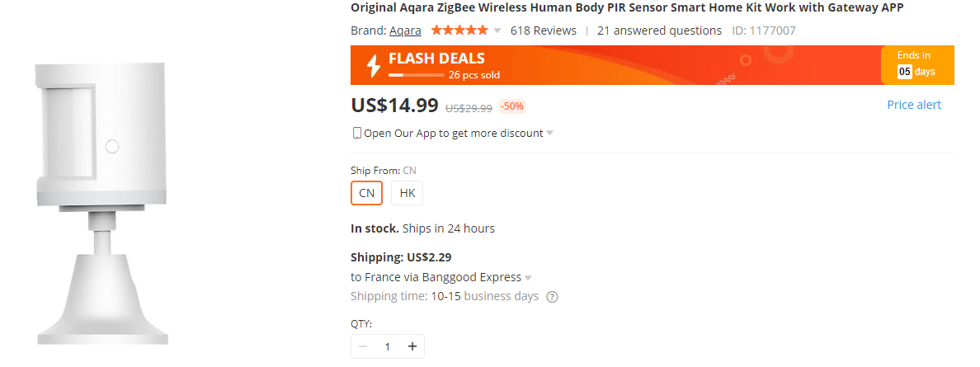Open the 618 Reviews section
Image resolution: width=980 pixels, height=367 pixels.
point(543,31)
